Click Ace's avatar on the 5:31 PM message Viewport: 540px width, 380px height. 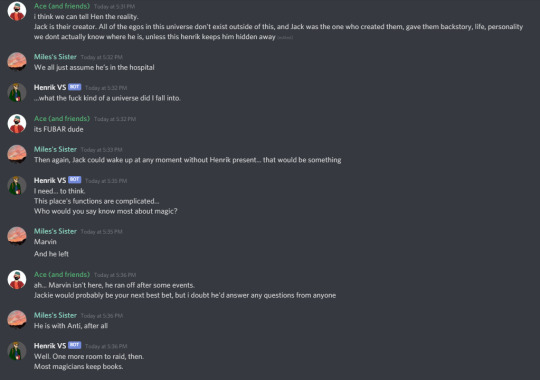point(17,11)
